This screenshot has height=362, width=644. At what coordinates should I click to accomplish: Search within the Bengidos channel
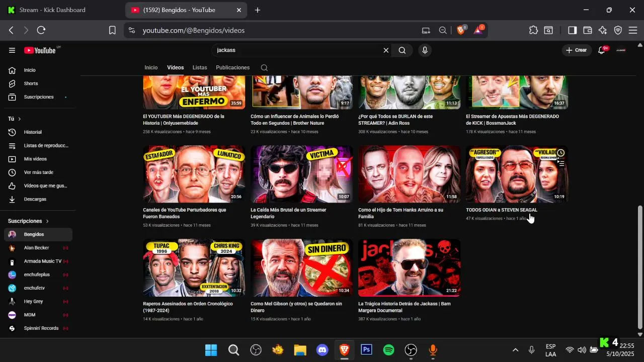[x=264, y=68]
